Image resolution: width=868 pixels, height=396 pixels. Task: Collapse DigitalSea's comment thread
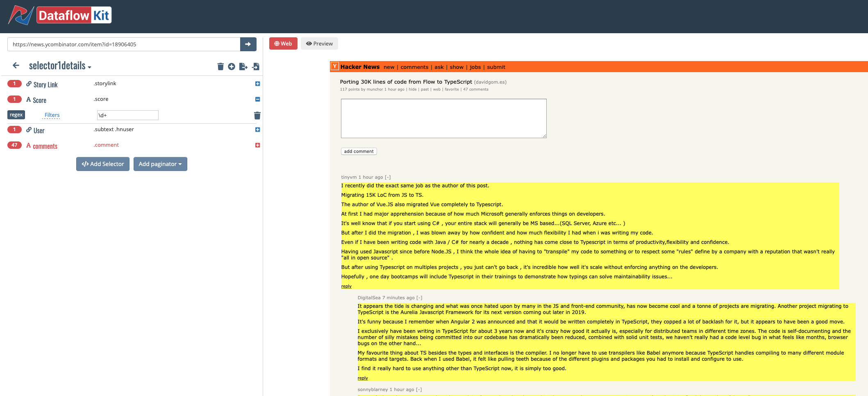(x=419, y=298)
